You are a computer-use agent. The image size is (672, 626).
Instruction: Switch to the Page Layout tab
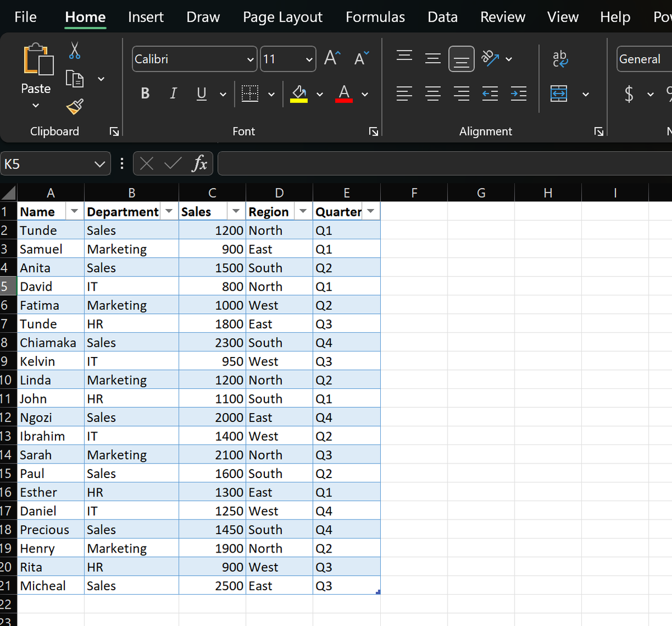point(282,17)
